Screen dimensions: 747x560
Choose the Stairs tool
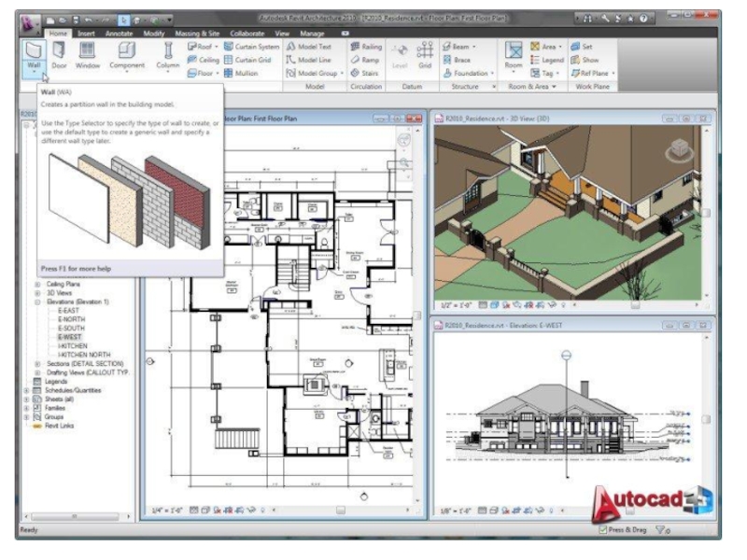coord(364,74)
